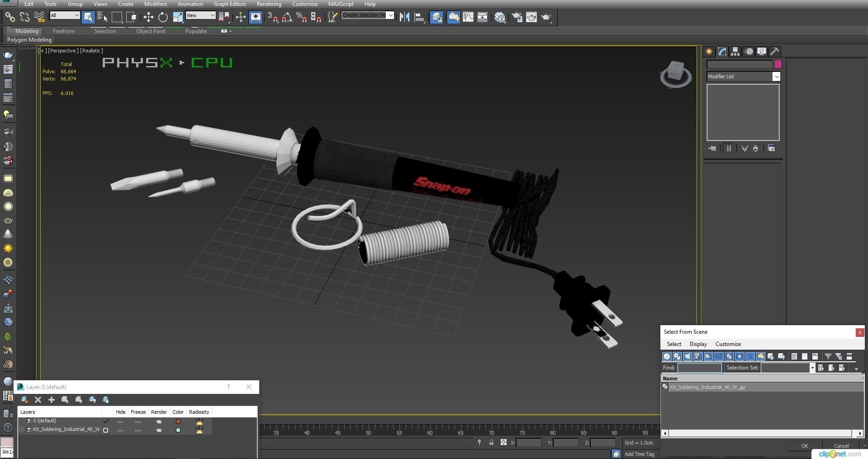Image resolution: width=868 pixels, height=459 pixels.
Task: Activate the Select Object tool
Action: coord(88,17)
